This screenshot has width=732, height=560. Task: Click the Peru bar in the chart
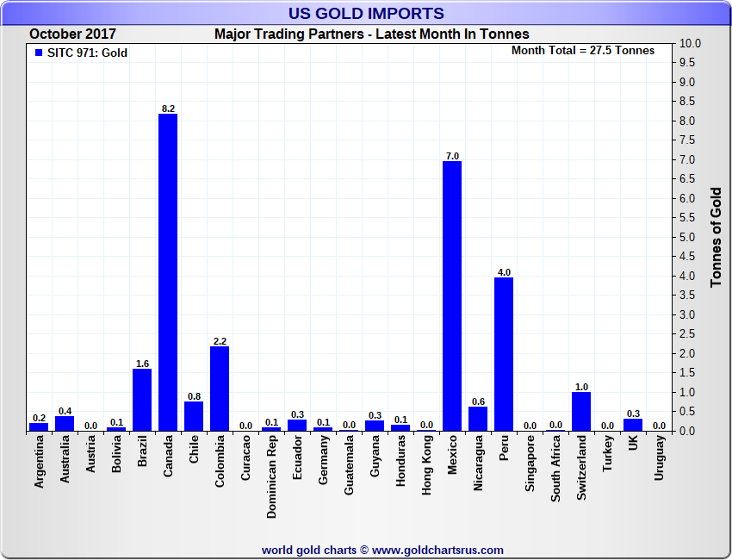pyautogui.click(x=504, y=354)
